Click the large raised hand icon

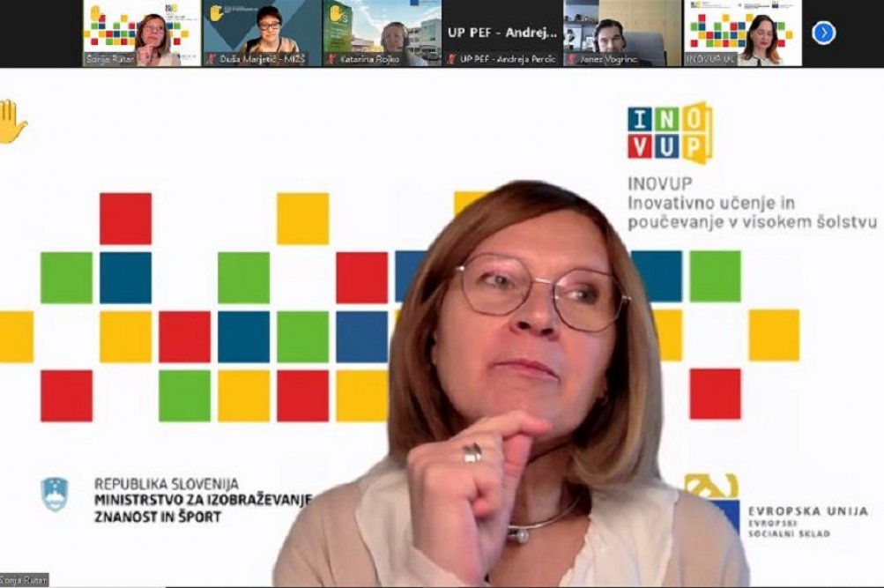[12, 122]
